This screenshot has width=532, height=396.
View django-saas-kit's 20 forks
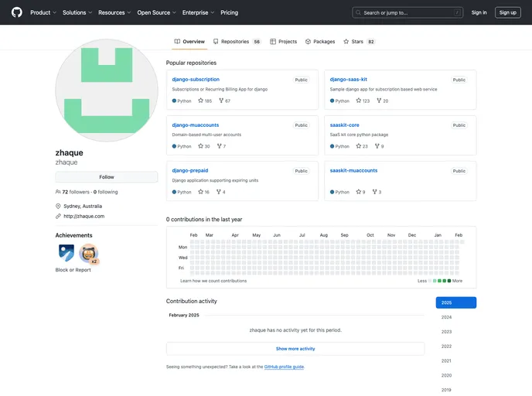point(382,101)
